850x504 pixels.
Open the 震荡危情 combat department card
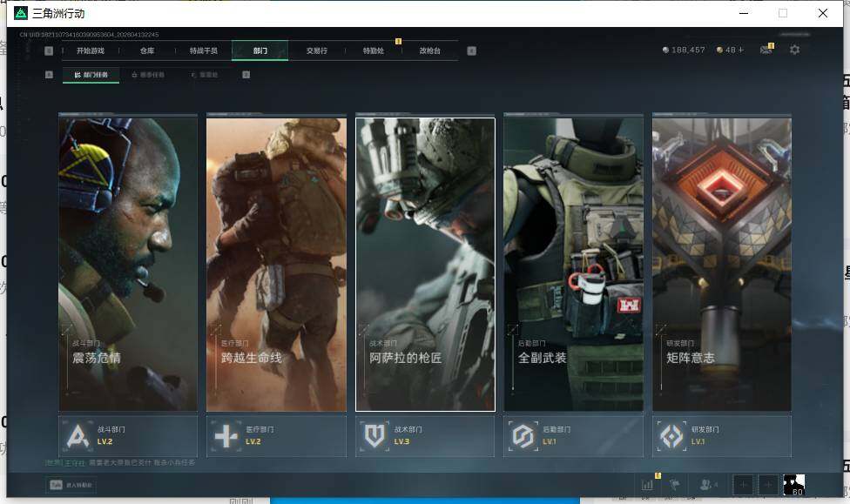128,264
